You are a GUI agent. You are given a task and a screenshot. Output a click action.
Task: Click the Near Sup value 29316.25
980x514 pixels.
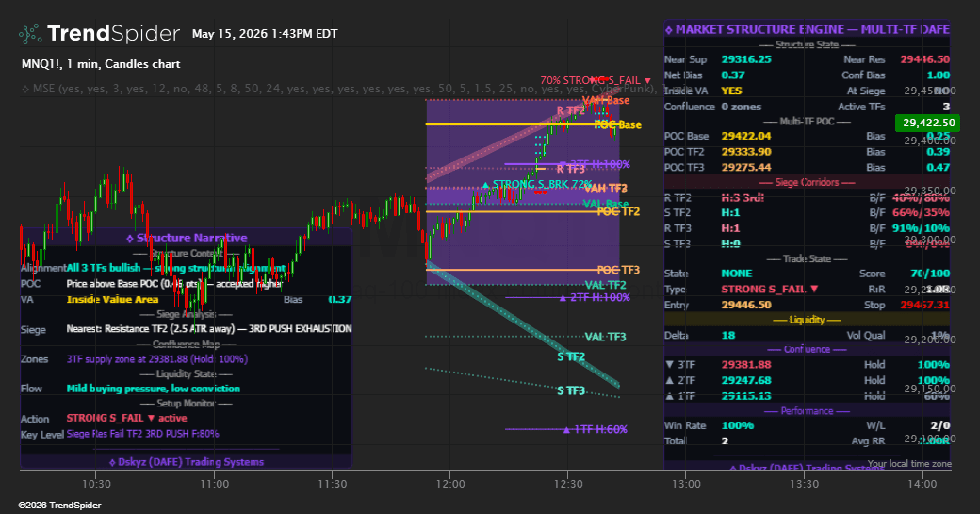tap(746, 59)
